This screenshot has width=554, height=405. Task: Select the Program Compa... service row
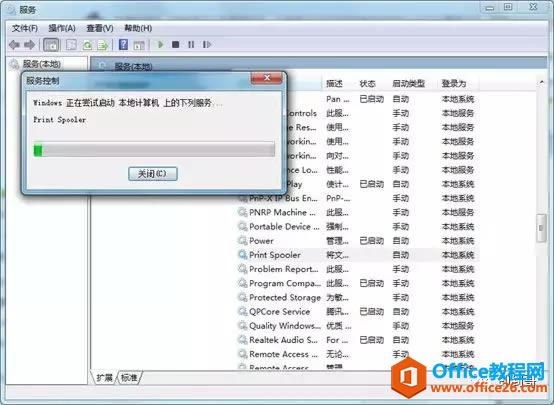point(358,283)
